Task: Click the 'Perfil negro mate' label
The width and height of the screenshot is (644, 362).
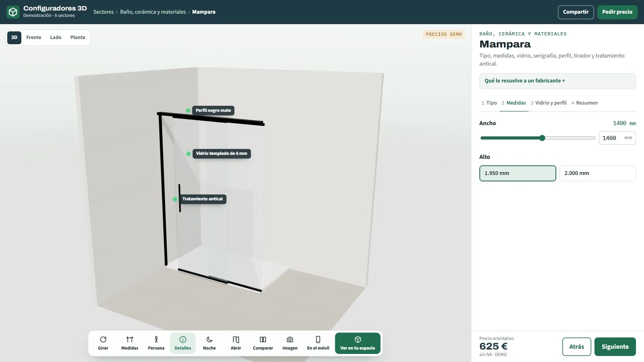Action: 213,111
